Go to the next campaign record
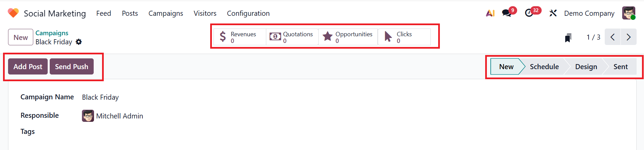Image resolution: width=644 pixels, height=150 pixels. (x=629, y=37)
